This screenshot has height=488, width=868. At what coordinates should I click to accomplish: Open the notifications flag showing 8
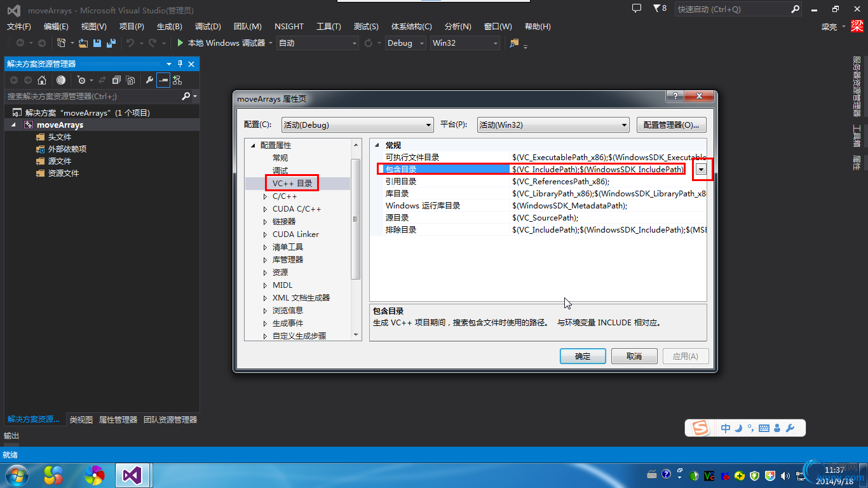(x=660, y=8)
